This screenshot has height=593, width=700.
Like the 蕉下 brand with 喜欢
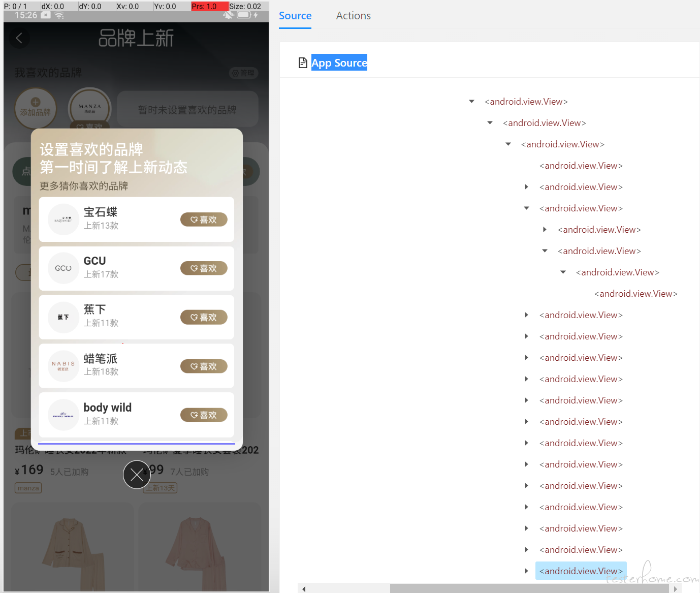coord(204,317)
